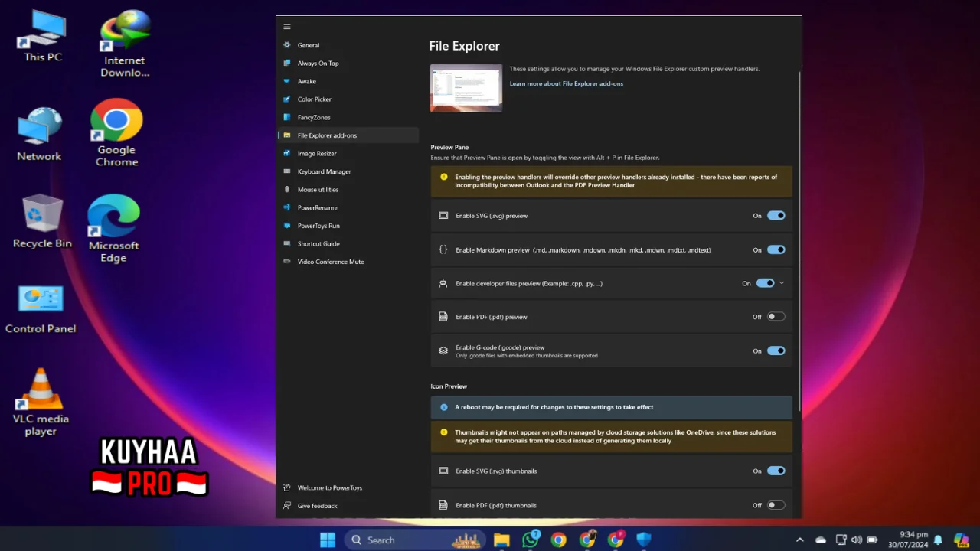
Task: Open the hamburger navigation menu
Action: (x=287, y=27)
